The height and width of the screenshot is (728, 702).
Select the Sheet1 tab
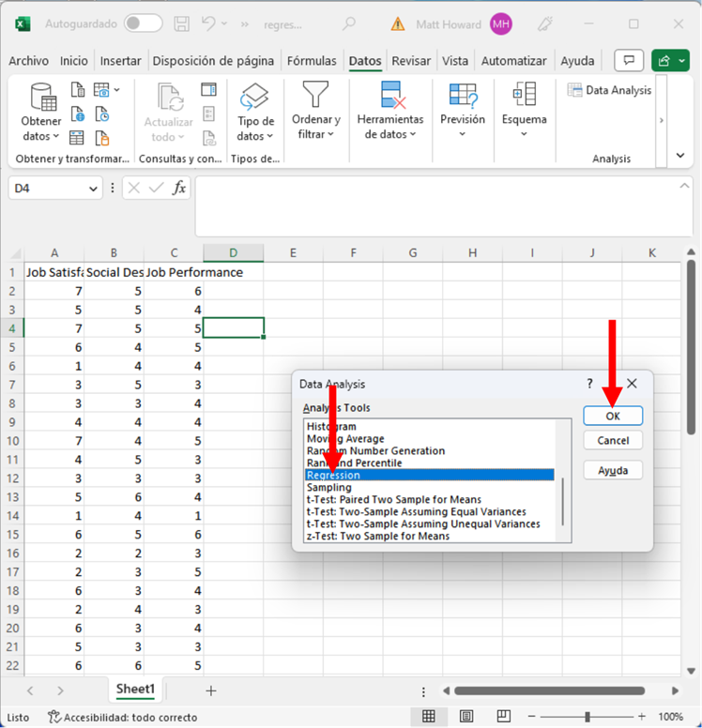(135, 690)
